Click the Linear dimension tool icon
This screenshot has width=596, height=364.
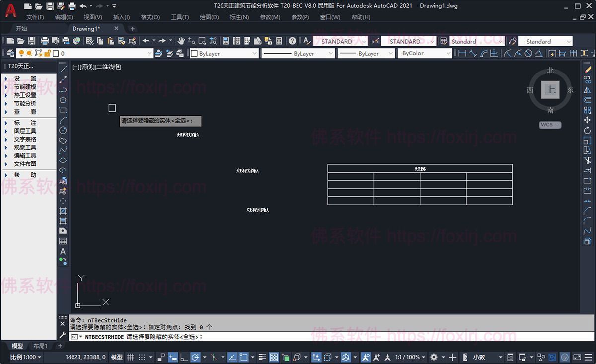pyautogui.click(x=462, y=53)
